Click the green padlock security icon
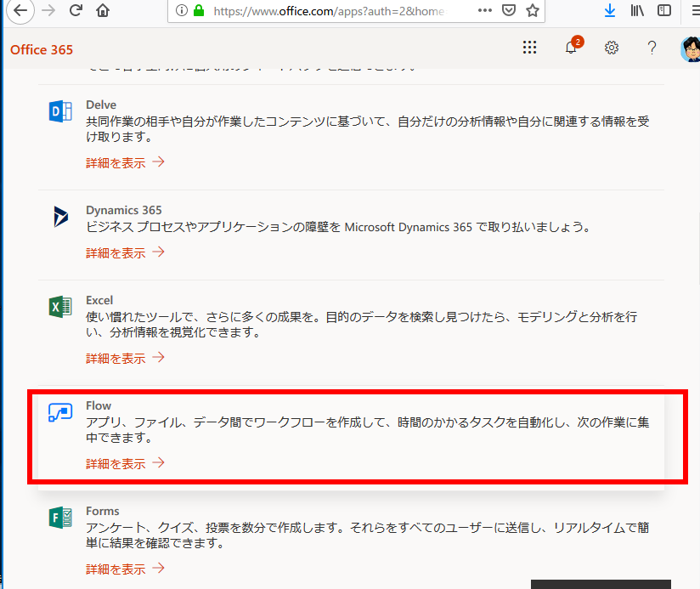The height and width of the screenshot is (589, 700). click(199, 10)
